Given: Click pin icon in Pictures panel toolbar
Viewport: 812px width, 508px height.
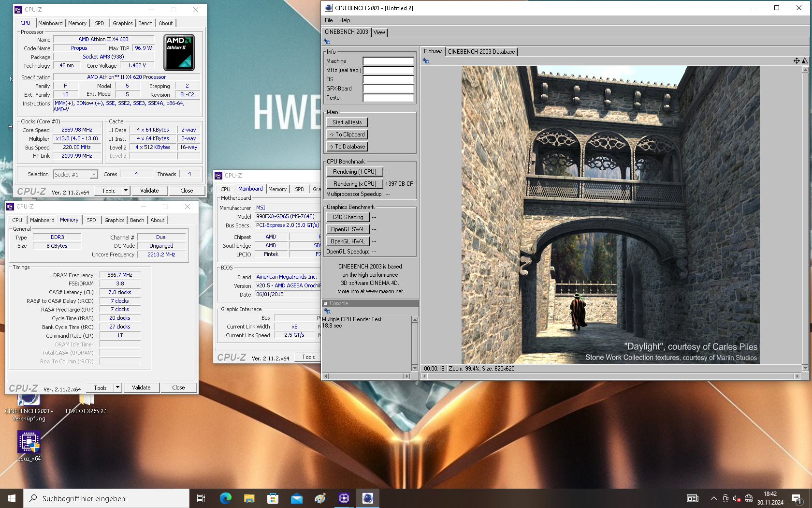Looking at the screenshot, I should [x=426, y=61].
